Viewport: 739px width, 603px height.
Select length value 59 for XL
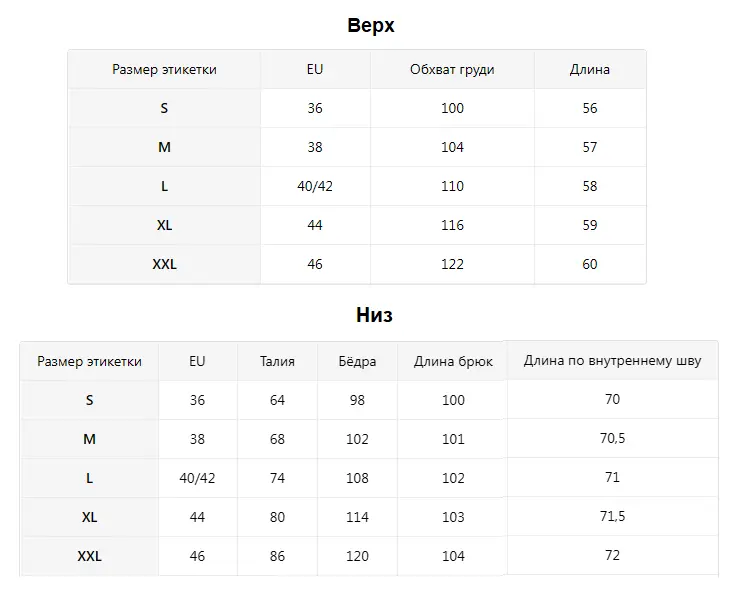[x=590, y=225]
